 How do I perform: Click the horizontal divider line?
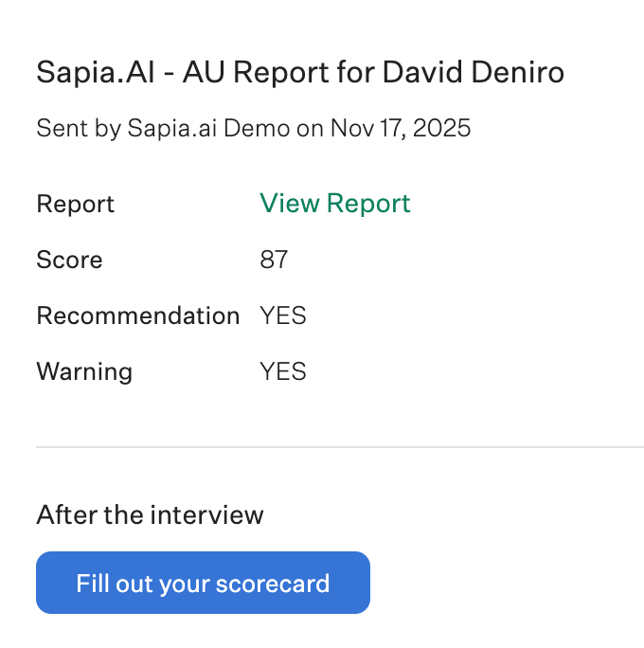point(339,446)
